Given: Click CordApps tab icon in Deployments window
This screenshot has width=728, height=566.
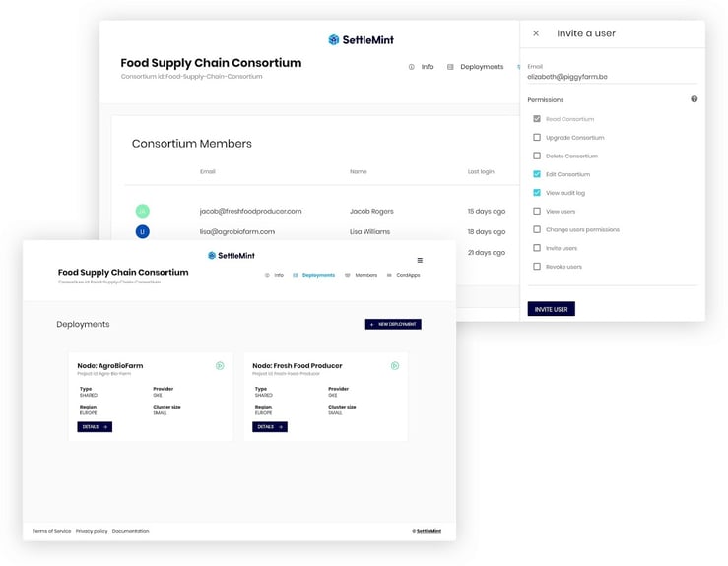Looking at the screenshot, I should [x=389, y=275].
